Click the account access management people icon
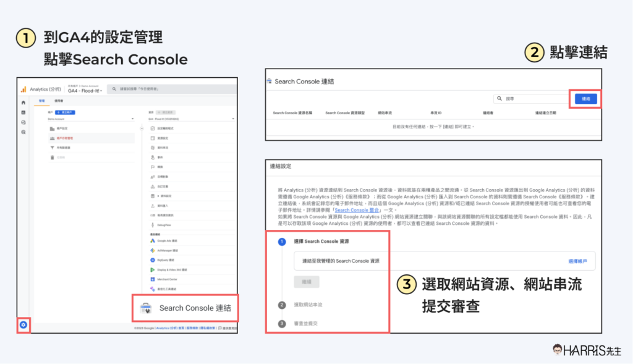The image size is (633, 364). [x=52, y=138]
